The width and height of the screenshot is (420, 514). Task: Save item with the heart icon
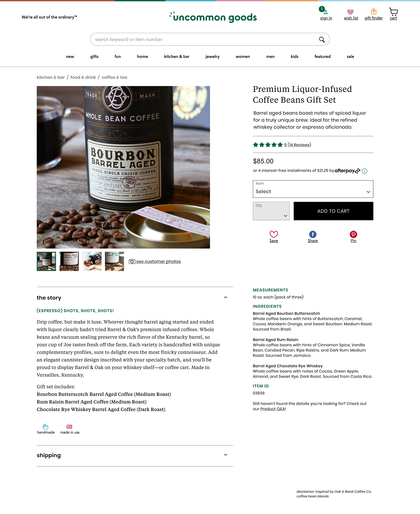274,234
